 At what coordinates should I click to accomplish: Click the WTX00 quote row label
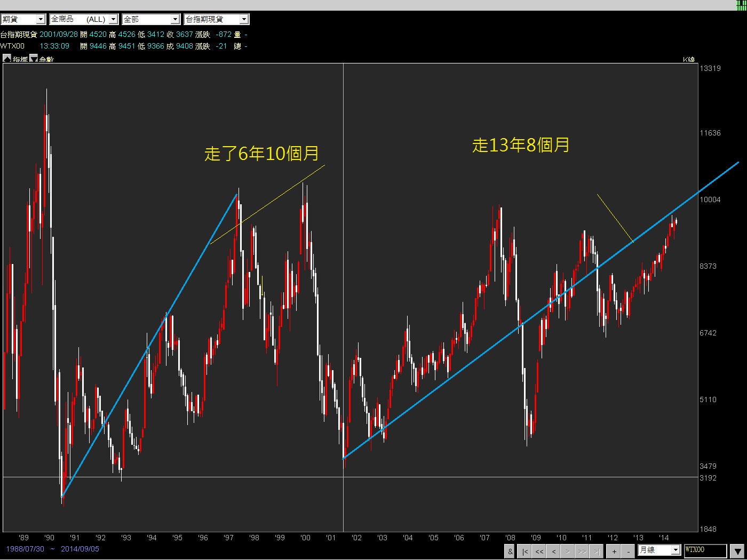coord(12,46)
